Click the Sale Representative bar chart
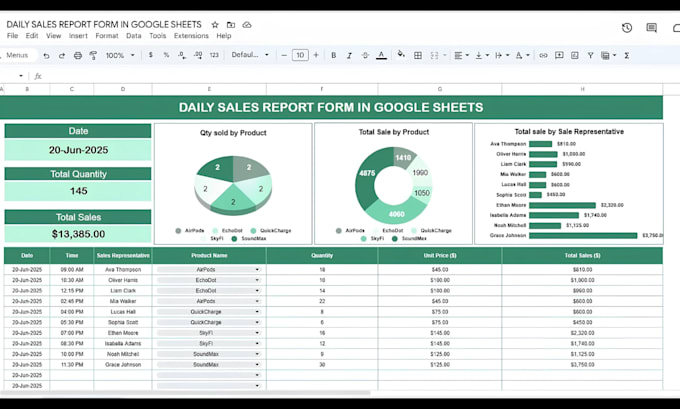Viewport: 680px width, 409px height. tap(569, 184)
